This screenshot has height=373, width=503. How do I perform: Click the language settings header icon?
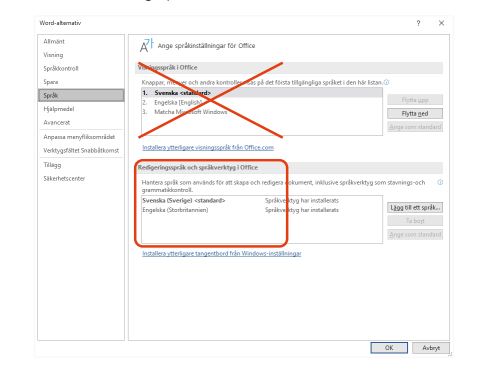coord(147,46)
